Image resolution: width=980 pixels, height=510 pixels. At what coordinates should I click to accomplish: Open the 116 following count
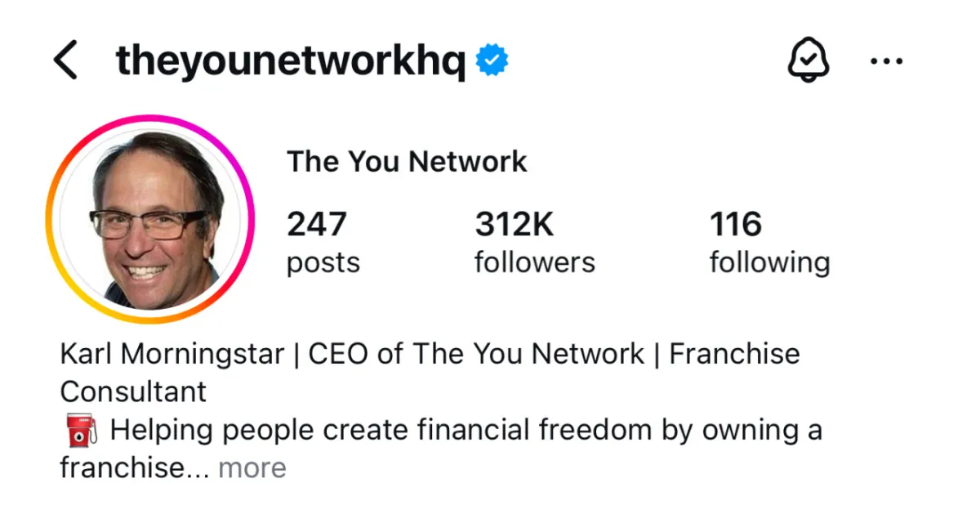click(x=736, y=224)
